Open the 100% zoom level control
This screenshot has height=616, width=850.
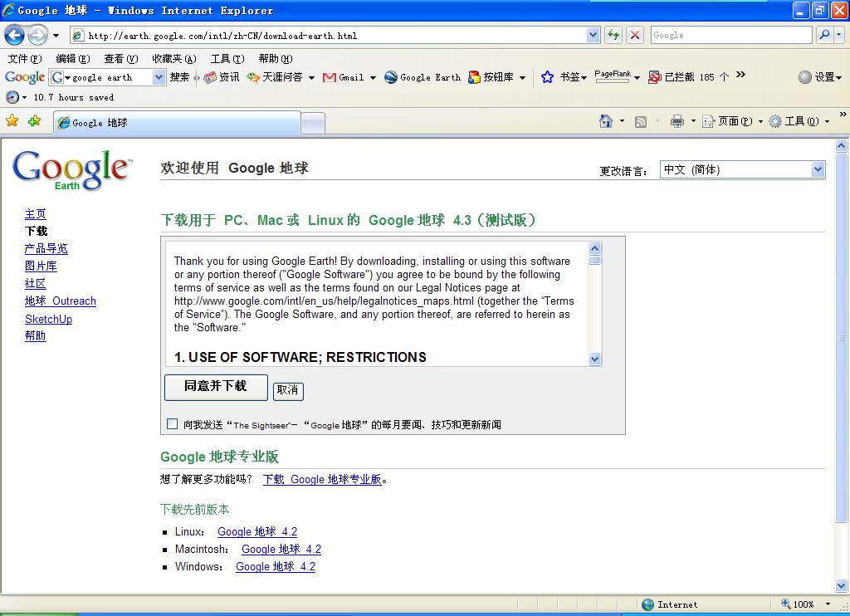pos(805,604)
